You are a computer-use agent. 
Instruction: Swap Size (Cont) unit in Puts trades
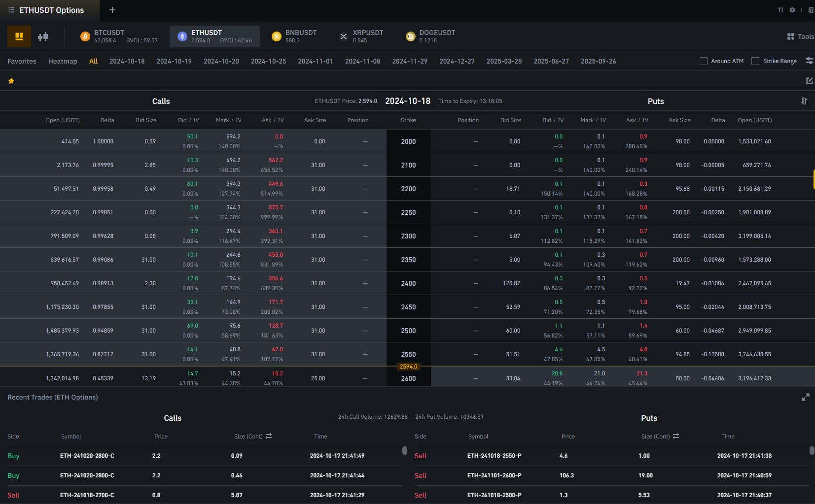(676, 437)
